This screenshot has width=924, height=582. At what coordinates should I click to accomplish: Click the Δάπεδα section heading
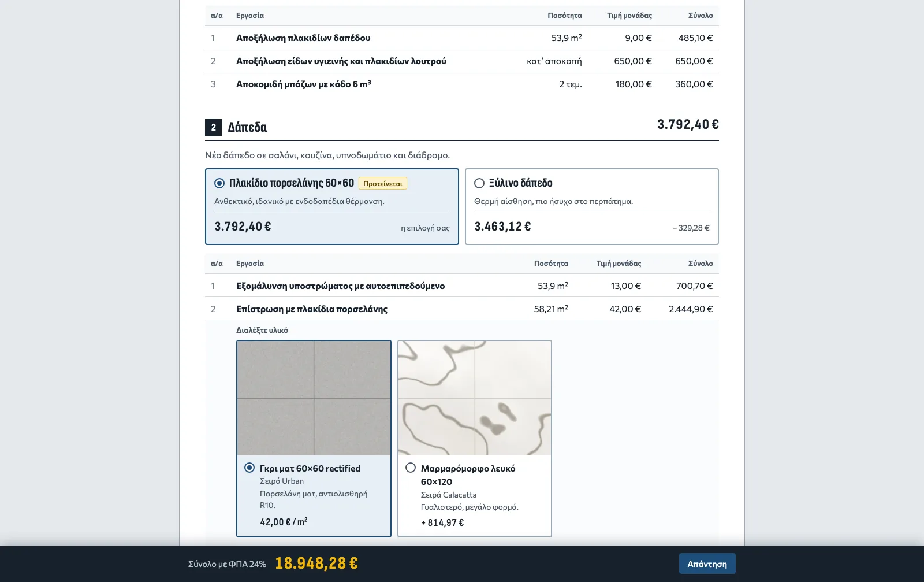[247, 127]
